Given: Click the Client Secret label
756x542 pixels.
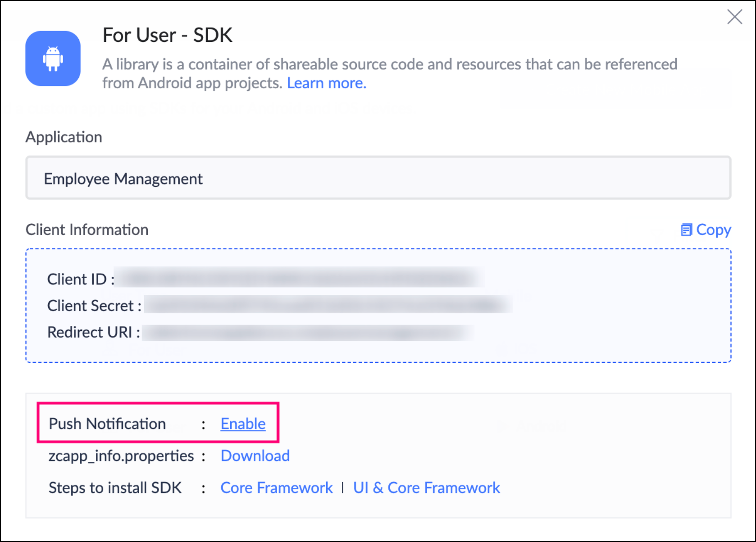Looking at the screenshot, I should 90,306.
